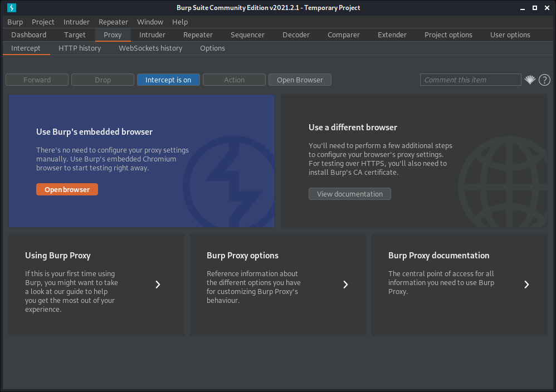Image resolution: width=556 pixels, height=392 pixels.
Task: Select the Use Burp's embedded browser heading
Action: (x=94, y=132)
